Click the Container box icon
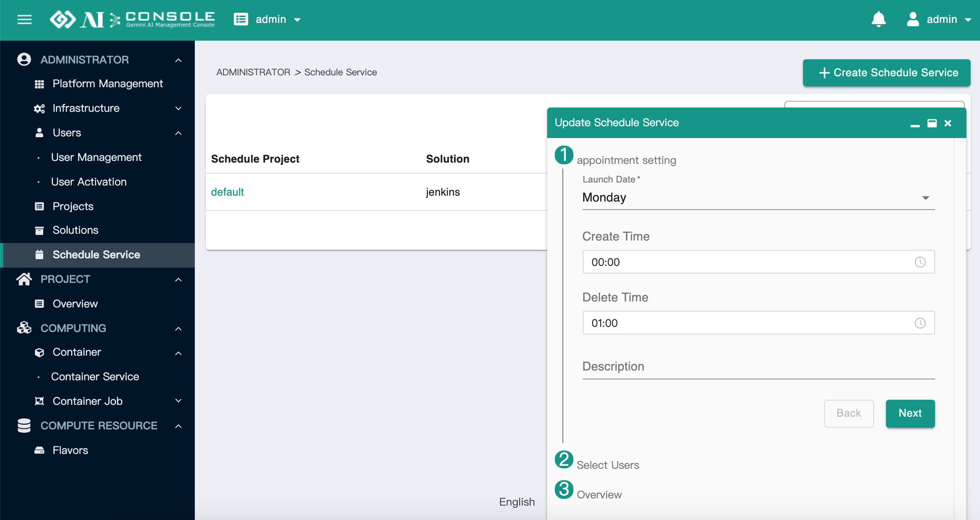Viewport: 980px width, 520px height. click(39, 353)
